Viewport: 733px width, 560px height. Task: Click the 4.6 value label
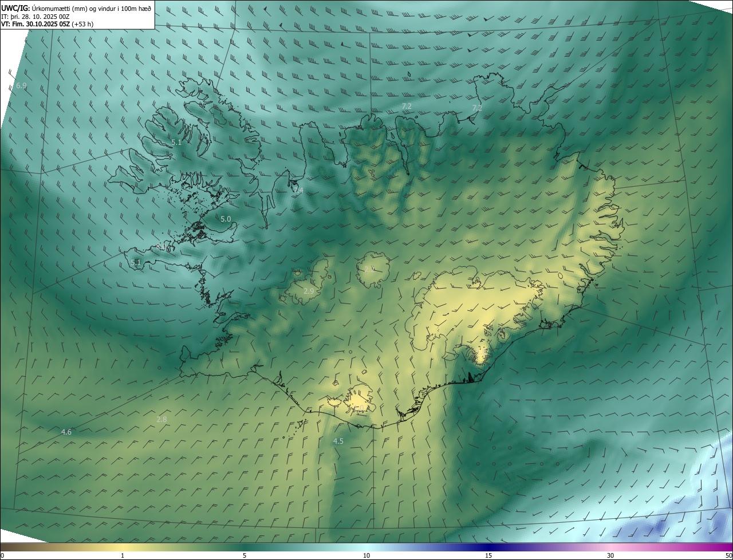66,432
